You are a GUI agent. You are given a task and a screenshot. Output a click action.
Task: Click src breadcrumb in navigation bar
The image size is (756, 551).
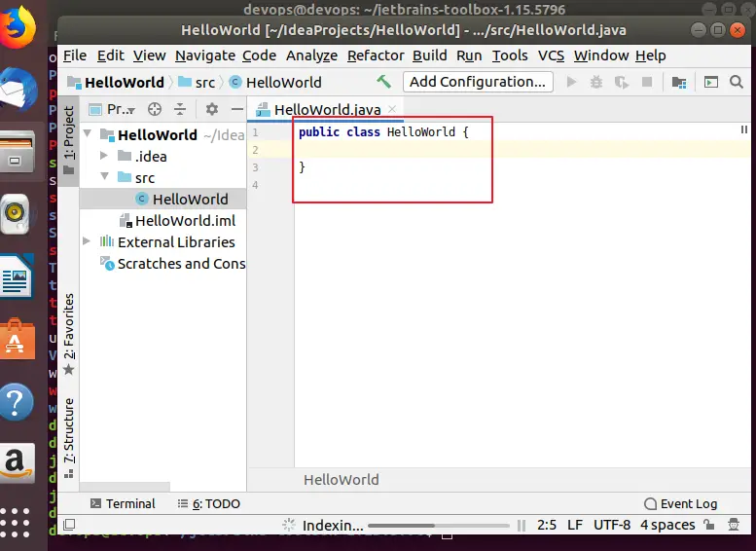[x=197, y=83]
